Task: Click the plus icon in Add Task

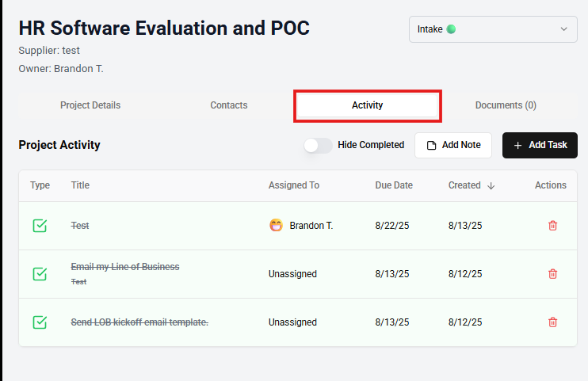Action: click(x=518, y=146)
